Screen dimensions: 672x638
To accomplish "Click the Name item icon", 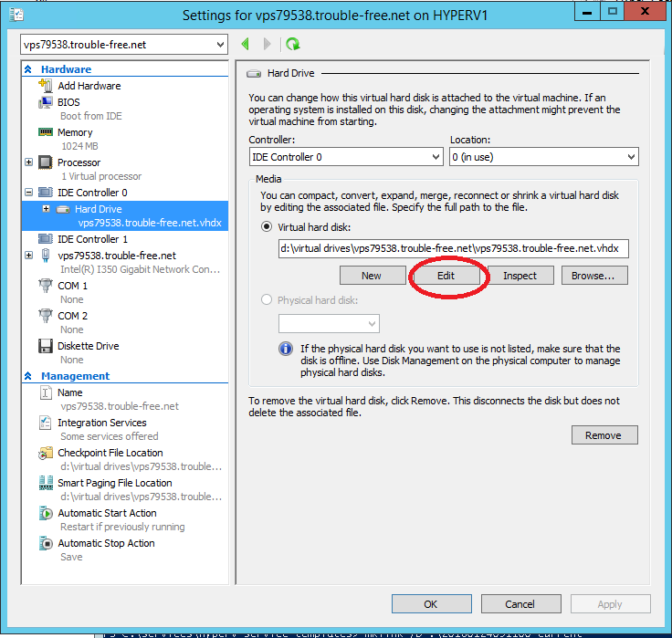I will [46, 392].
